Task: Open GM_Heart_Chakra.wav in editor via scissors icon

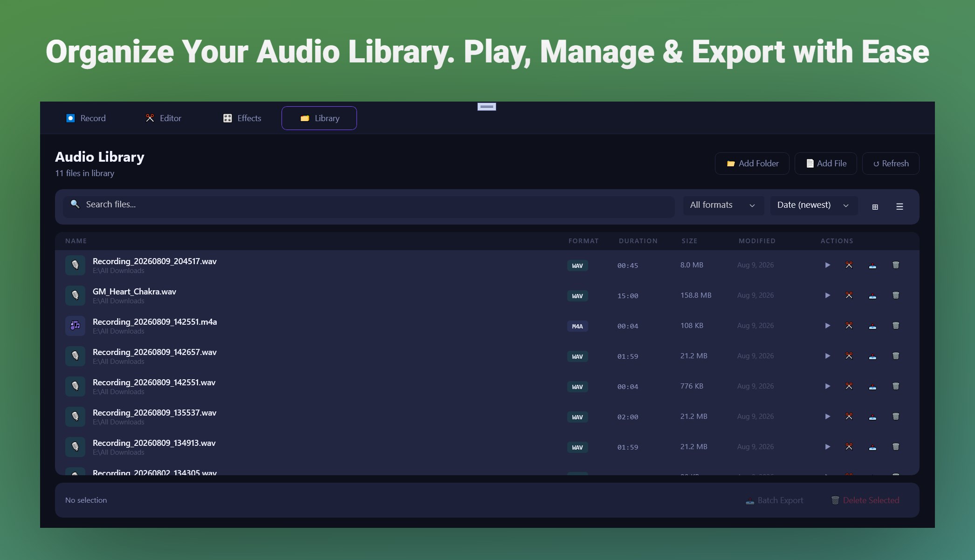Action: pyautogui.click(x=849, y=295)
